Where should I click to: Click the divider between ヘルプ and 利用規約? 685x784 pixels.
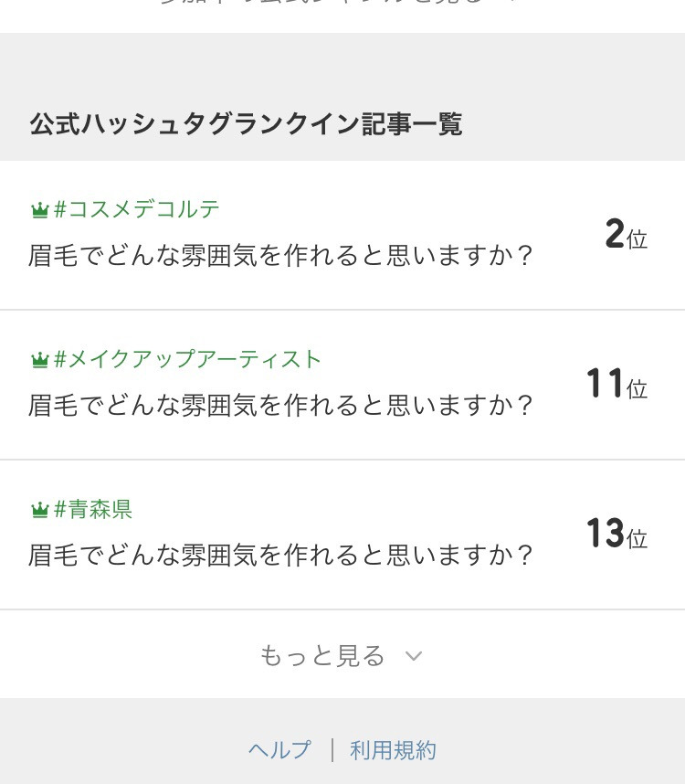pos(332,750)
